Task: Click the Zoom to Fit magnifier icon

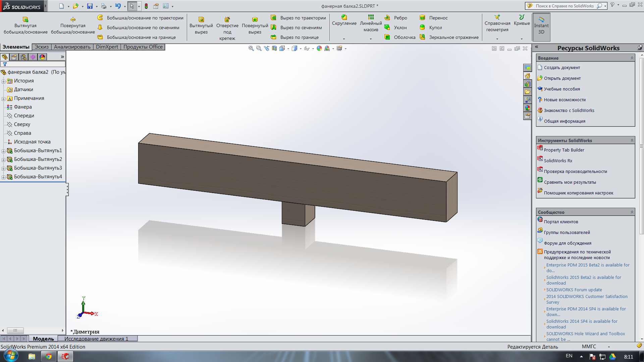Action: [x=251, y=48]
